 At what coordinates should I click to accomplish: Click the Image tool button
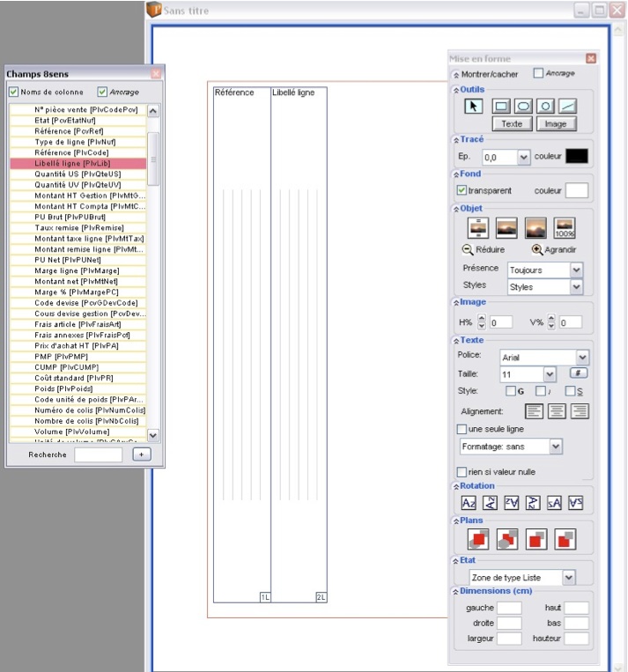tap(556, 124)
